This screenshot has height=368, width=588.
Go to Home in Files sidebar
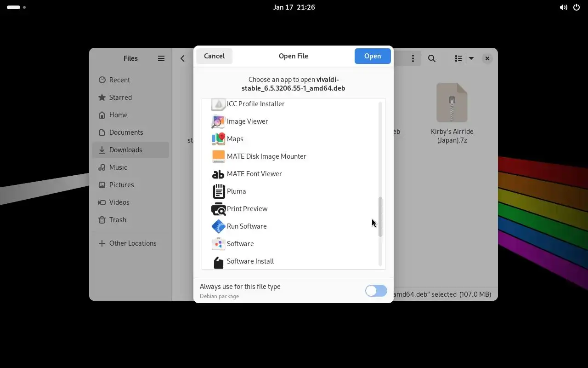130,115
